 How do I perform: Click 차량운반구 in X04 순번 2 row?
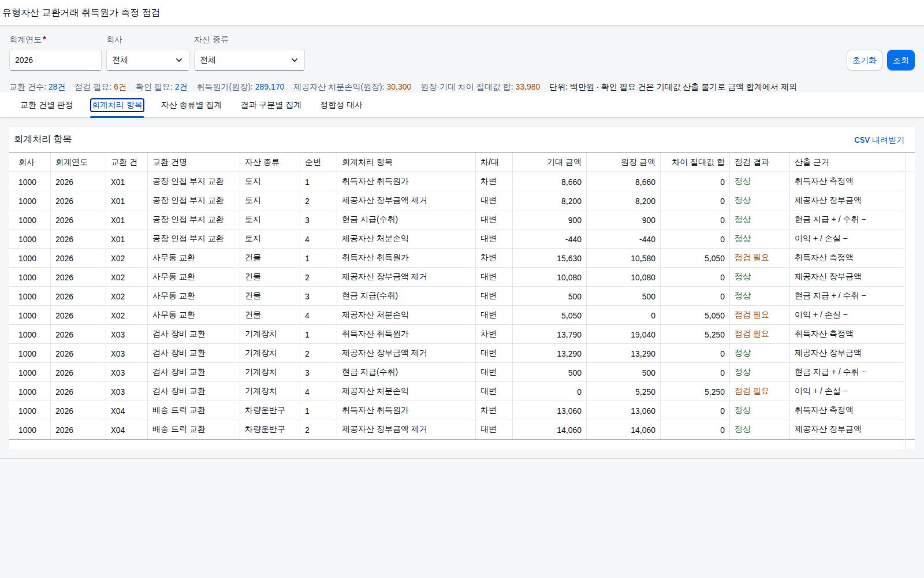click(x=264, y=429)
